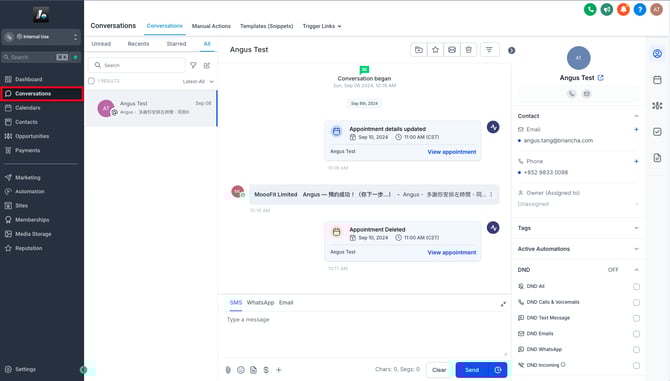Open notes document icon in right rail
This screenshot has width=670, height=381.
[657, 158]
